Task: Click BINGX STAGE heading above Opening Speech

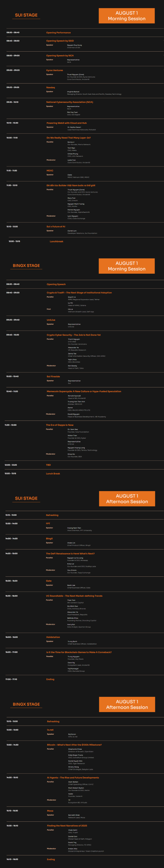Action: coord(26,265)
